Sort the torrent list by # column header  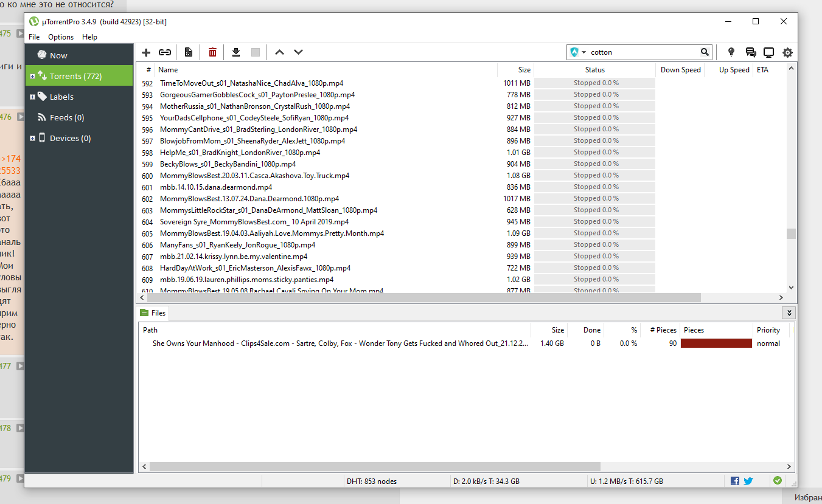[146, 70]
